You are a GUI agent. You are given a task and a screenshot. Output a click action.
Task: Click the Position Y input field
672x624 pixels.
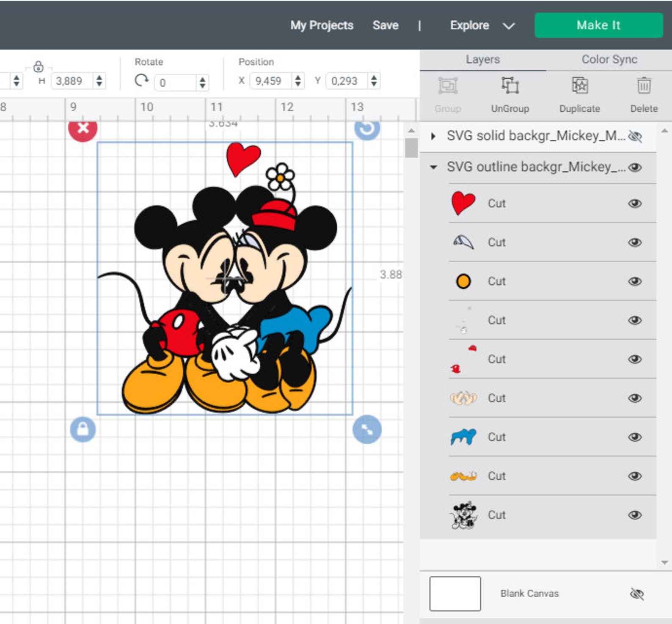pos(347,80)
